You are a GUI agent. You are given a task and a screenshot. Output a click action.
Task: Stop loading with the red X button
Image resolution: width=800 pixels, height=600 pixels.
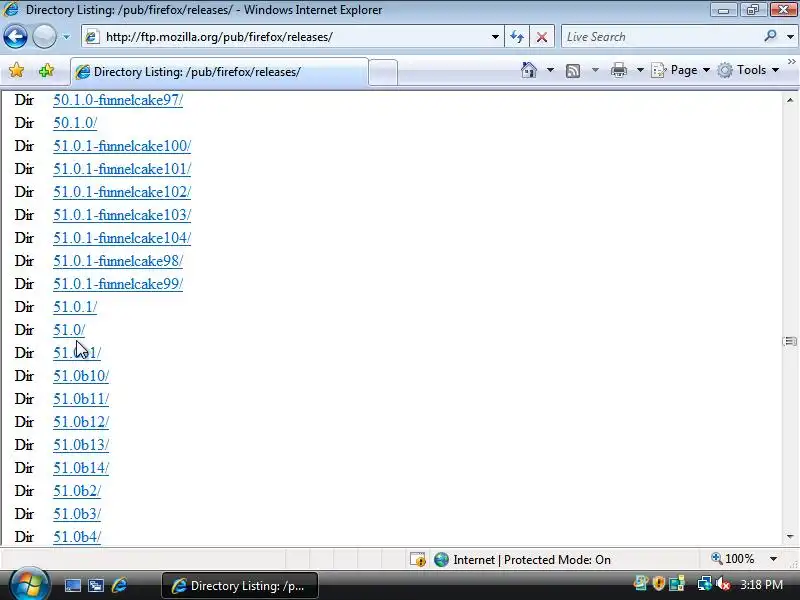tap(542, 37)
